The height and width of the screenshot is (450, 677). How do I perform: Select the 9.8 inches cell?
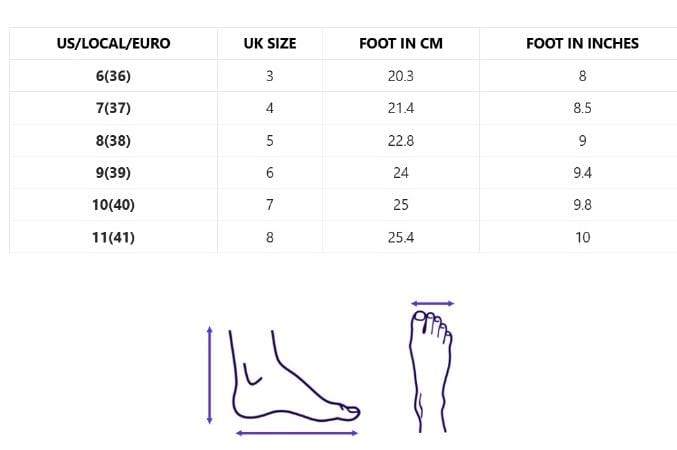(582, 205)
